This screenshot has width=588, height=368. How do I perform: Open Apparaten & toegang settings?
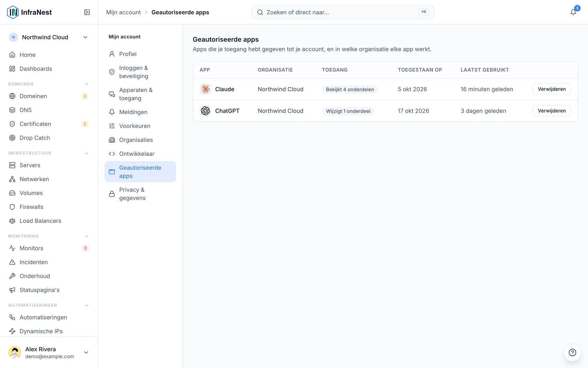pyautogui.click(x=140, y=94)
